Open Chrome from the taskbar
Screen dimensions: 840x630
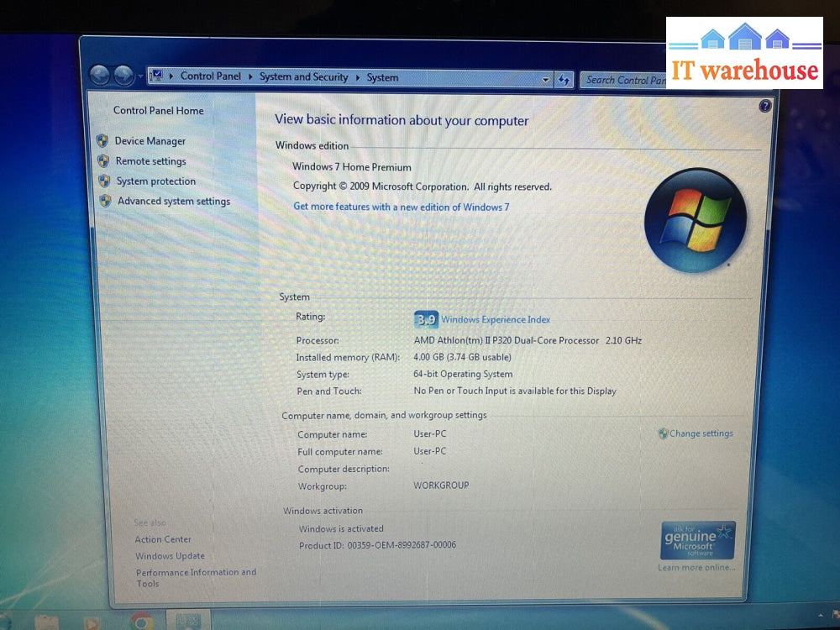pyautogui.click(x=142, y=621)
